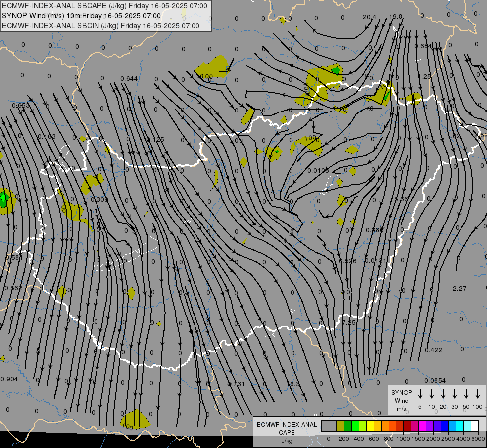This screenshot has height=448, width=487.
Task: Click the 0.163 station value
Action: 47,137
